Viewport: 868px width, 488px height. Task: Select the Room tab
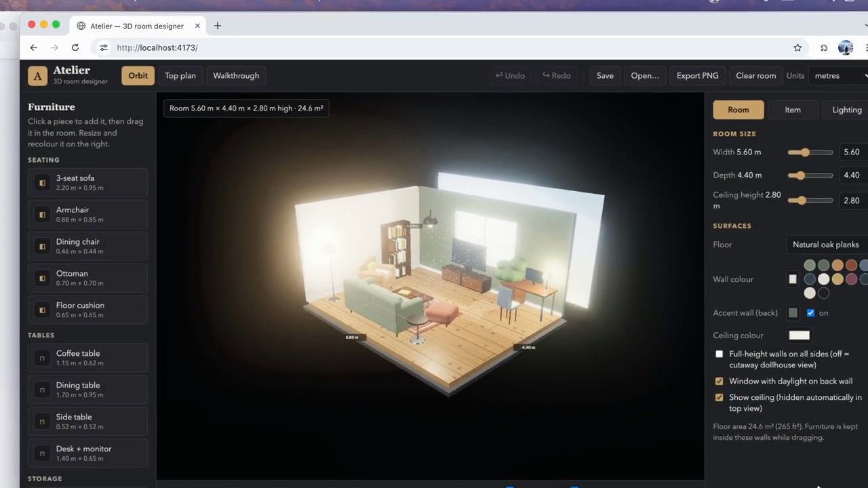(738, 110)
